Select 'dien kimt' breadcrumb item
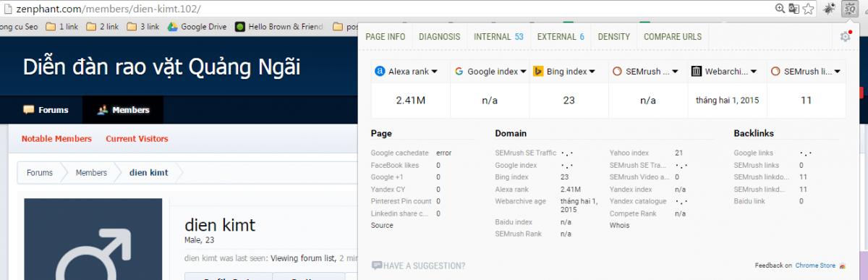The height and width of the screenshot is (280, 868). (148, 173)
